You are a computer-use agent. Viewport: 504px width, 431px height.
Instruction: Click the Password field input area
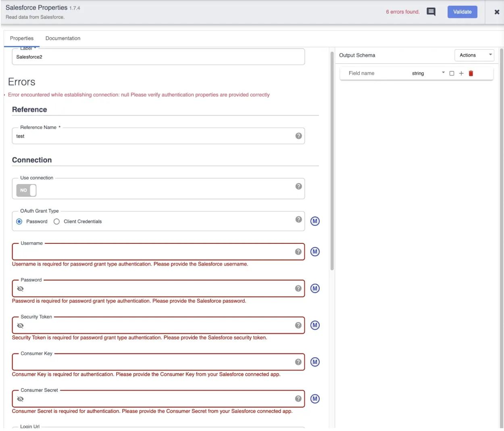[159, 289]
